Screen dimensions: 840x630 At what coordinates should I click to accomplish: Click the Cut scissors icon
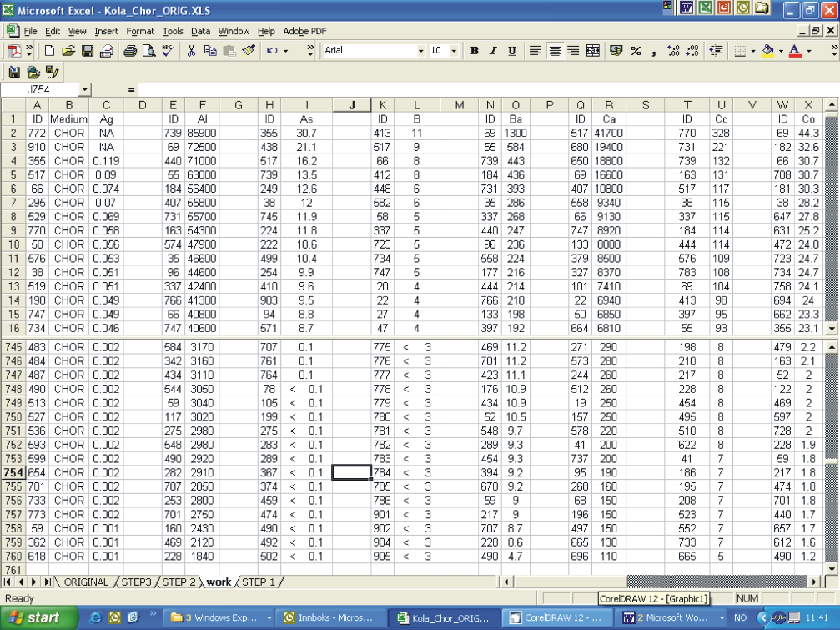[191, 51]
